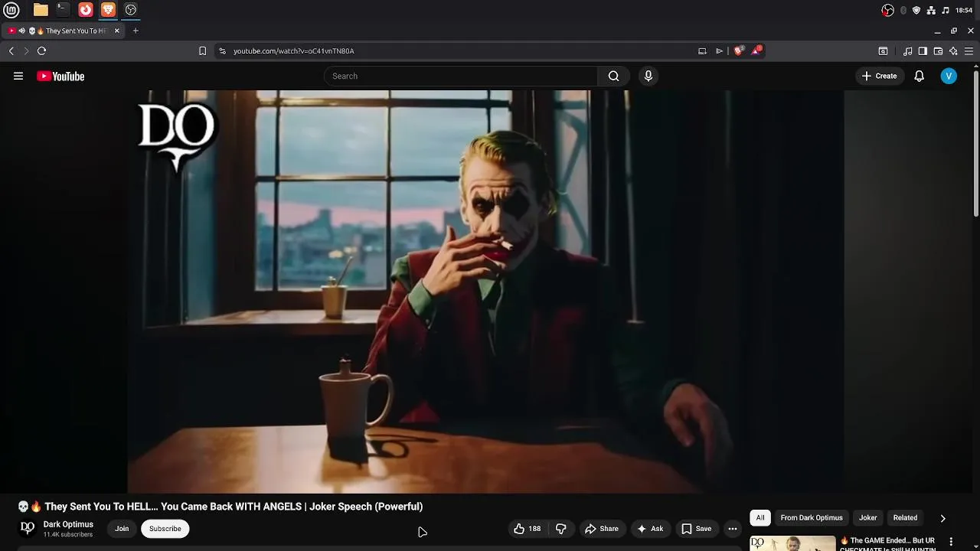Select the Joker filter chip

(867, 518)
